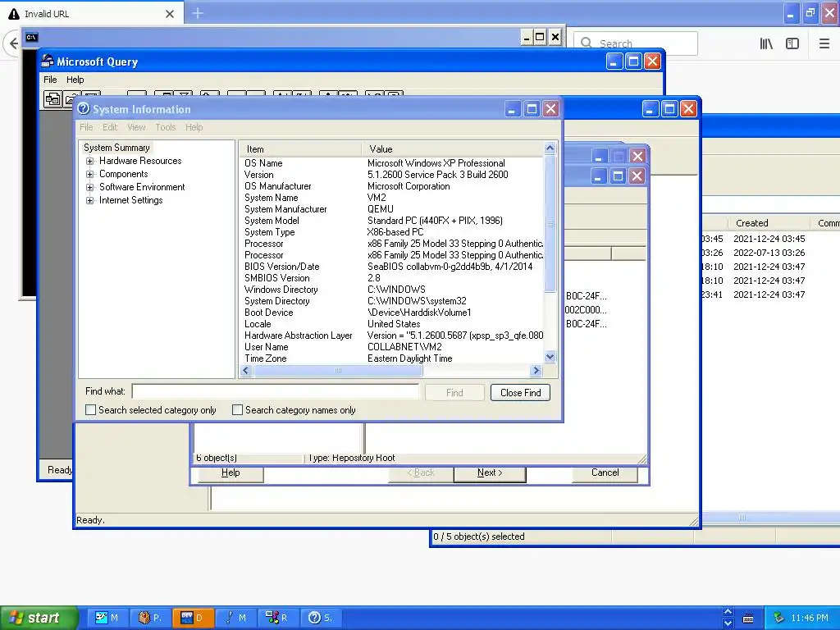Toggle the Firefox sidebar icon

pos(792,43)
